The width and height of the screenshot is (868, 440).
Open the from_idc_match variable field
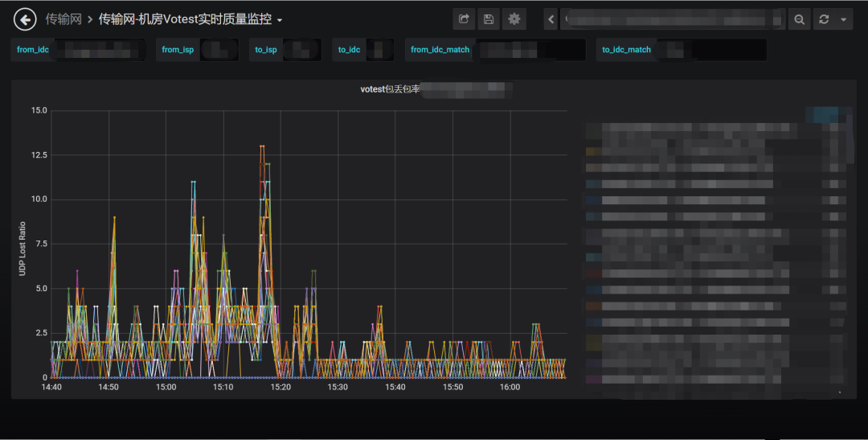529,50
